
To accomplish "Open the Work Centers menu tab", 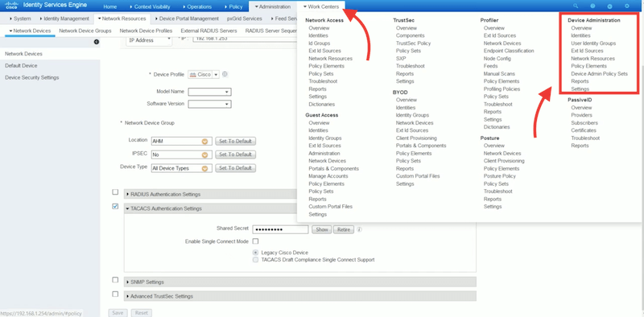I will tap(321, 6).
